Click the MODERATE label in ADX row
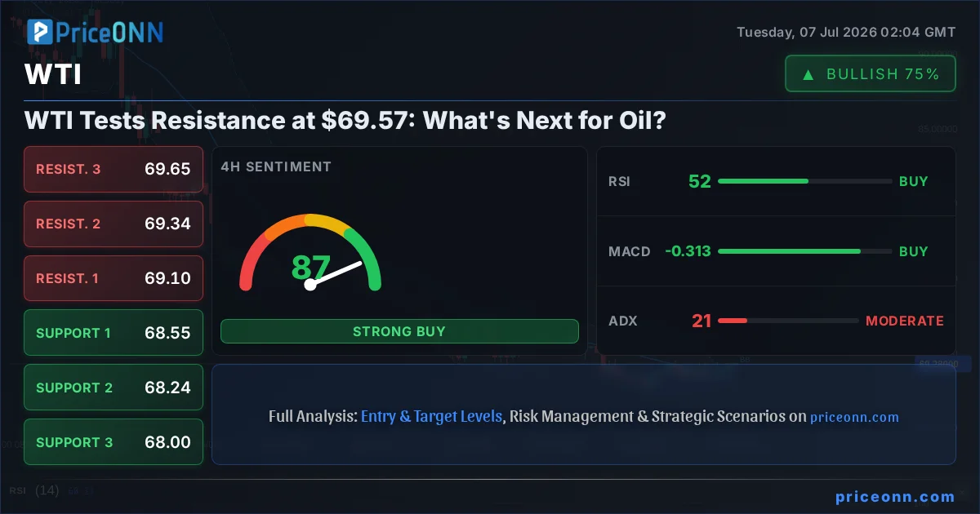This screenshot has height=514, width=980. (904, 321)
